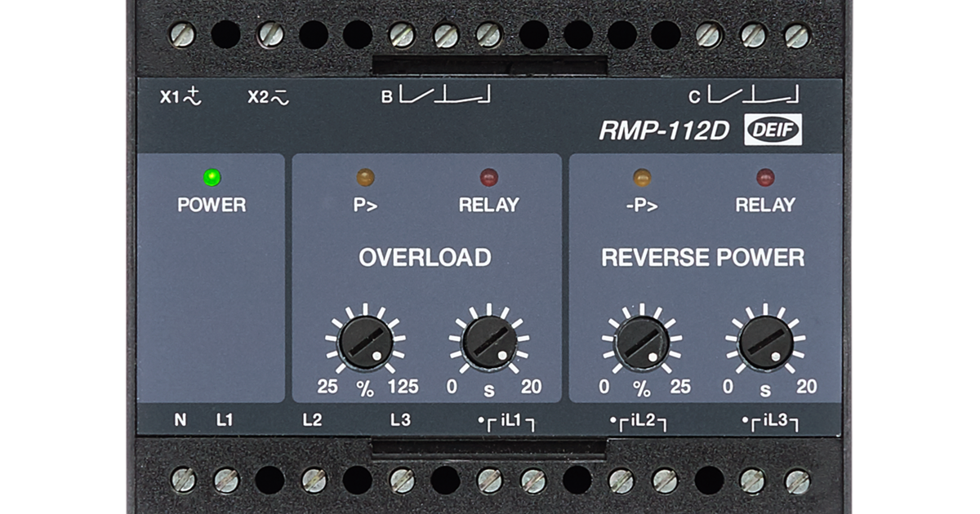Click the X2 supply terminal symbol
The height and width of the screenshot is (514, 980).
tap(266, 97)
